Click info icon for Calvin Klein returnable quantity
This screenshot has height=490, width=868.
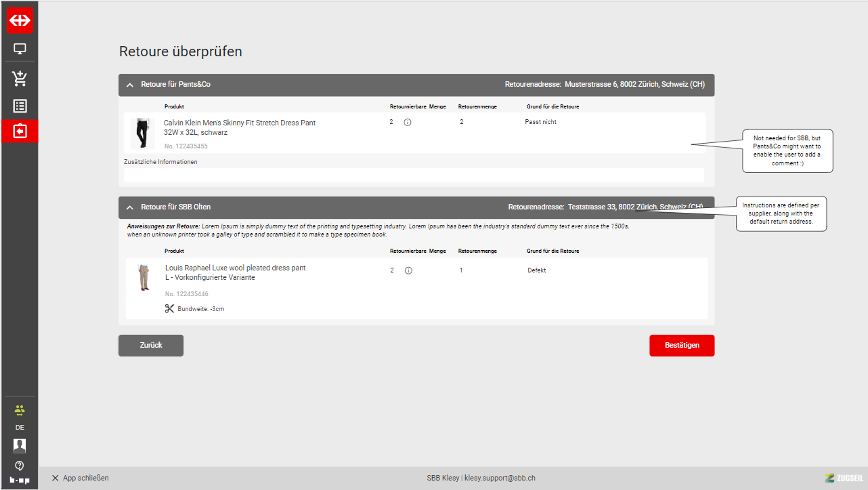point(408,123)
